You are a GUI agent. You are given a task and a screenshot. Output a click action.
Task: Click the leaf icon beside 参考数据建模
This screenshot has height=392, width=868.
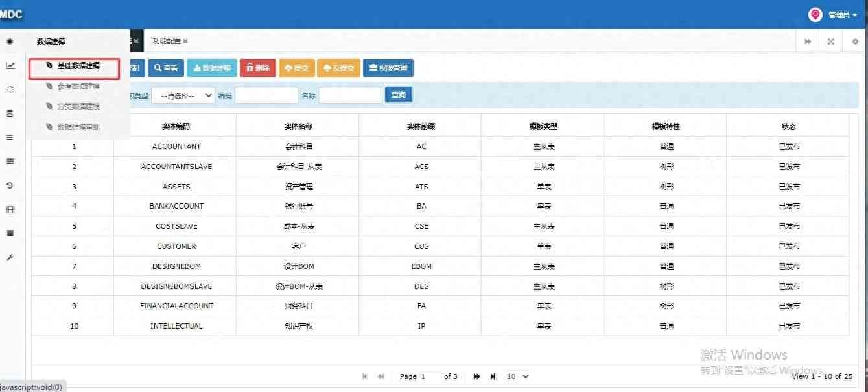(49, 86)
